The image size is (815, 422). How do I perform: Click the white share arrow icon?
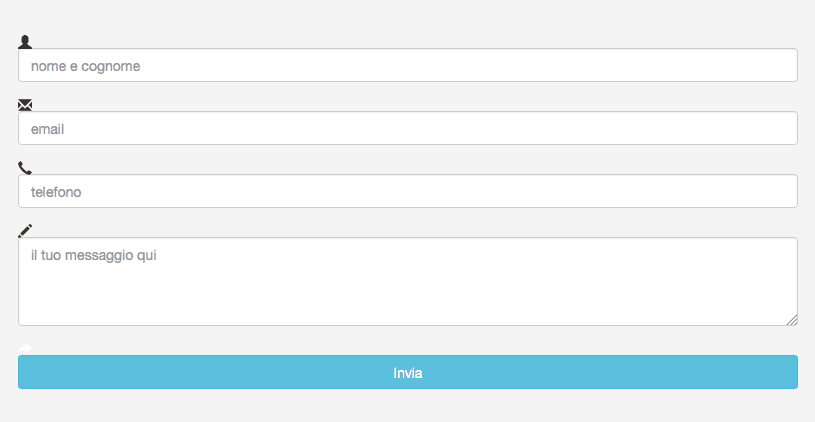coord(25,348)
